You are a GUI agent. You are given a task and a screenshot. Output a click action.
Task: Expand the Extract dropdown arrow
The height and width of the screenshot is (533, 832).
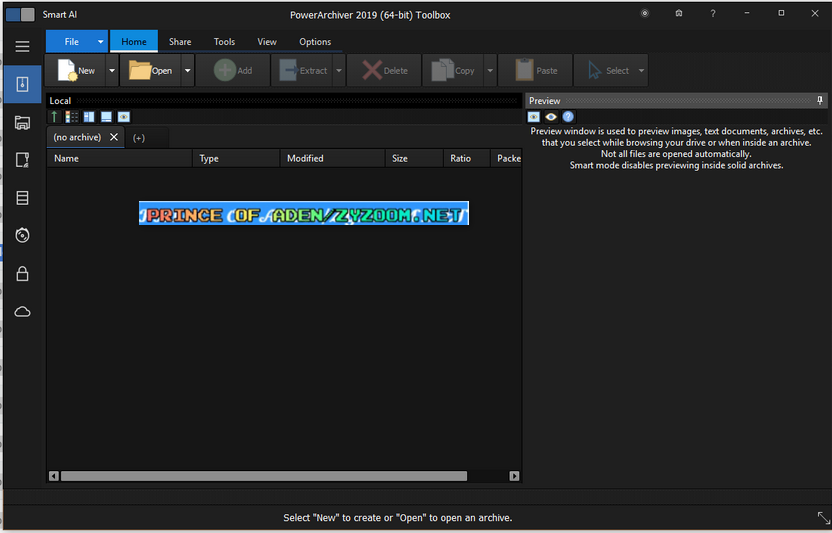(x=339, y=70)
